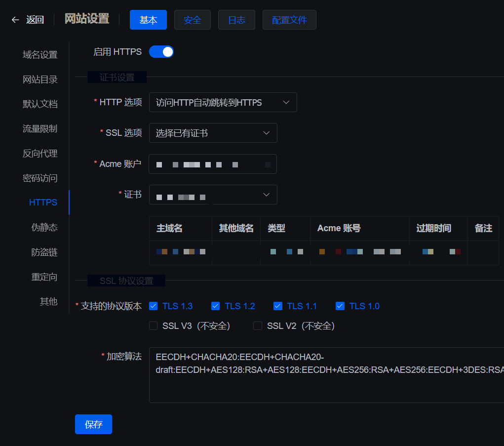The width and height of the screenshot is (504, 446).
Task: Open 反向代理 in the sidebar
Action: tap(40, 154)
